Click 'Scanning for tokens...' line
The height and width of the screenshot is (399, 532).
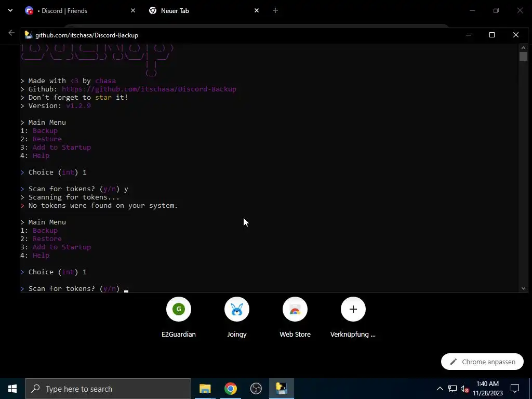coord(74,197)
